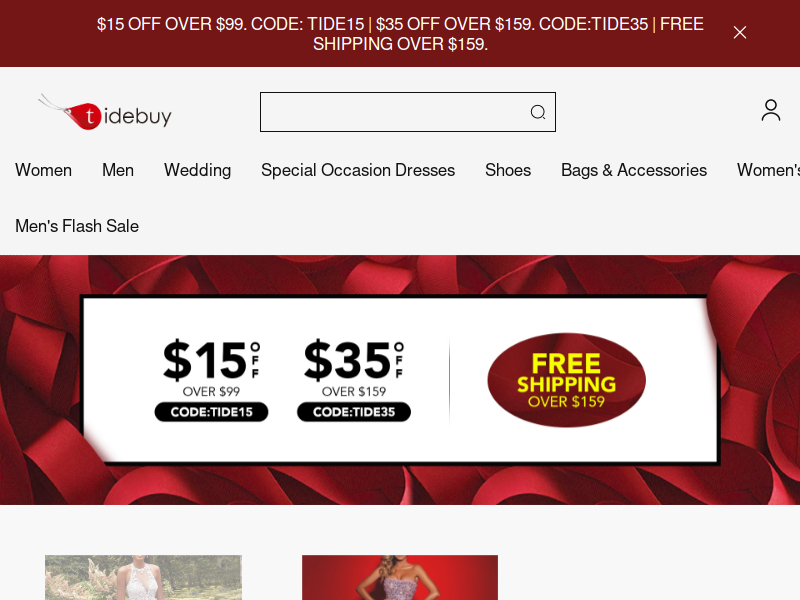Open the user account icon
800x600 pixels.
[770, 110]
